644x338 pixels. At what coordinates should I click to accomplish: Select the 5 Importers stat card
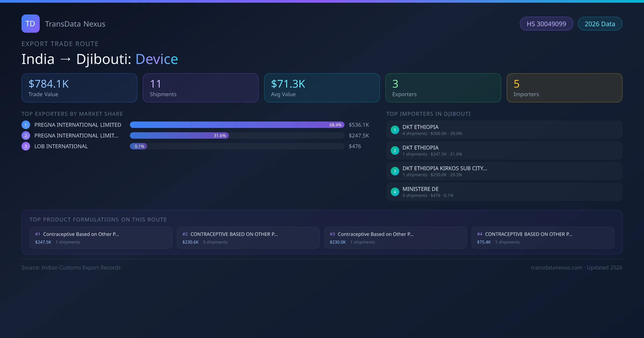564,88
